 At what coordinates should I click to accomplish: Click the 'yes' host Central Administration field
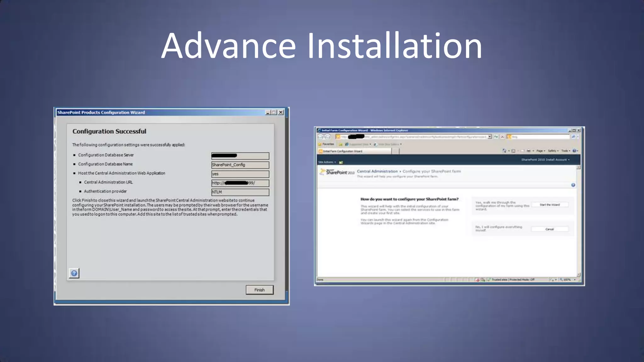240,174
